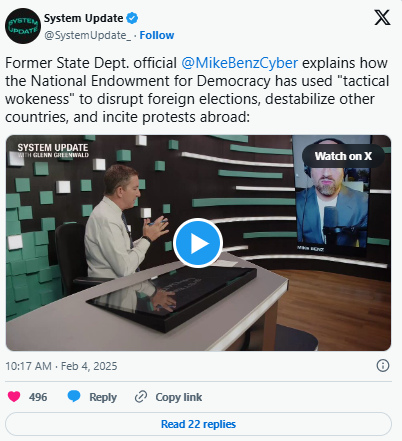The width and height of the screenshot is (402, 441).
Task: Open the @MikeBenzCyber mention link
Action: pyautogui.click(x=240, y=63)
